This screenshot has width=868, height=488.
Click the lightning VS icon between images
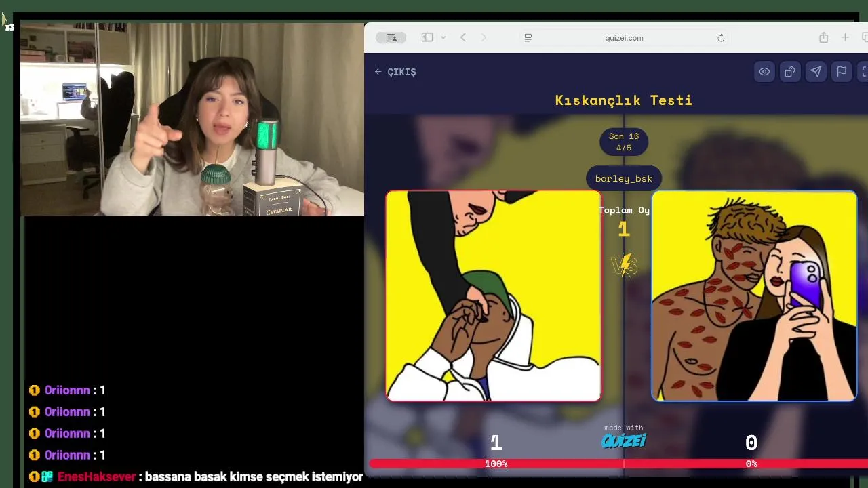[625, 265]
